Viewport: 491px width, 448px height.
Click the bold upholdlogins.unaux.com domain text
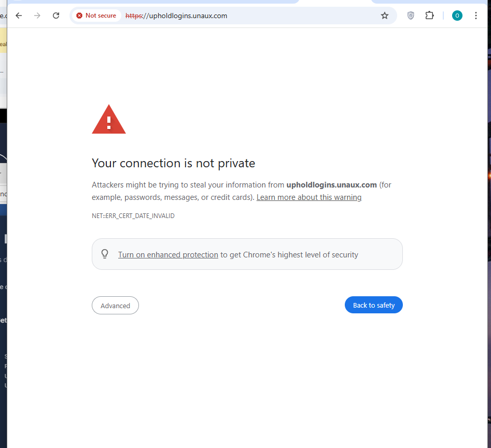(332, 185)
